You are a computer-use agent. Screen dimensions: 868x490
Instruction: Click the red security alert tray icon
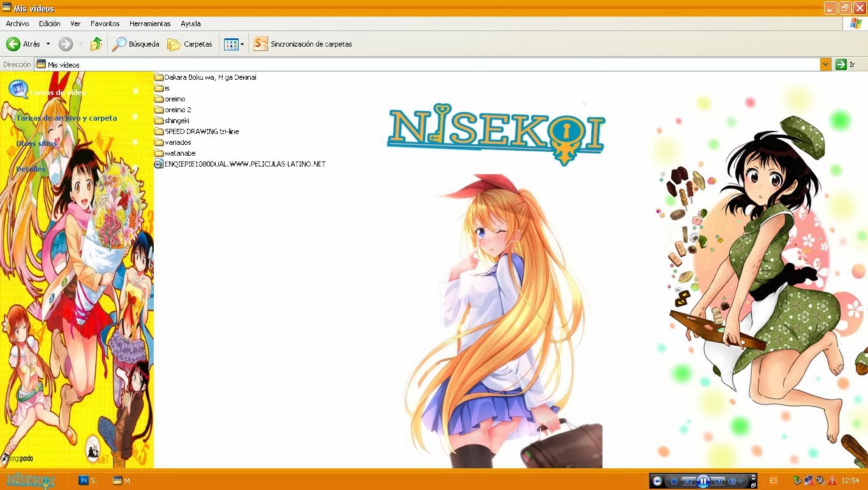tap(832, 480)
